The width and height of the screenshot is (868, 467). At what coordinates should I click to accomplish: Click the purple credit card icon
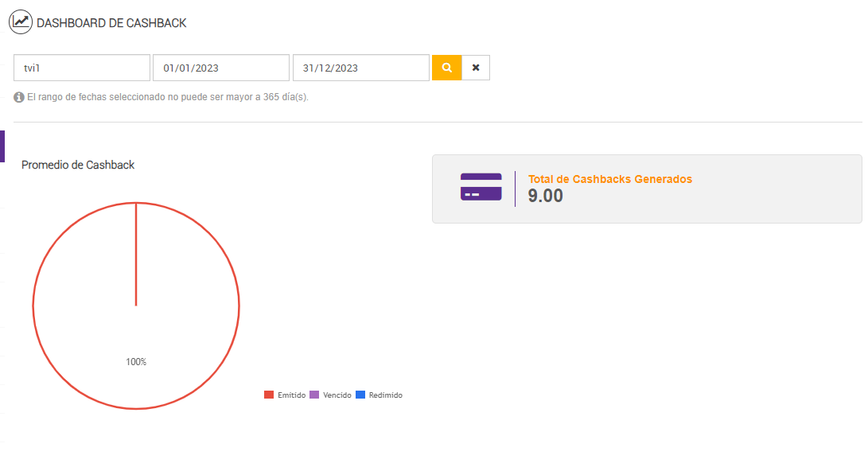coord(481,187)
